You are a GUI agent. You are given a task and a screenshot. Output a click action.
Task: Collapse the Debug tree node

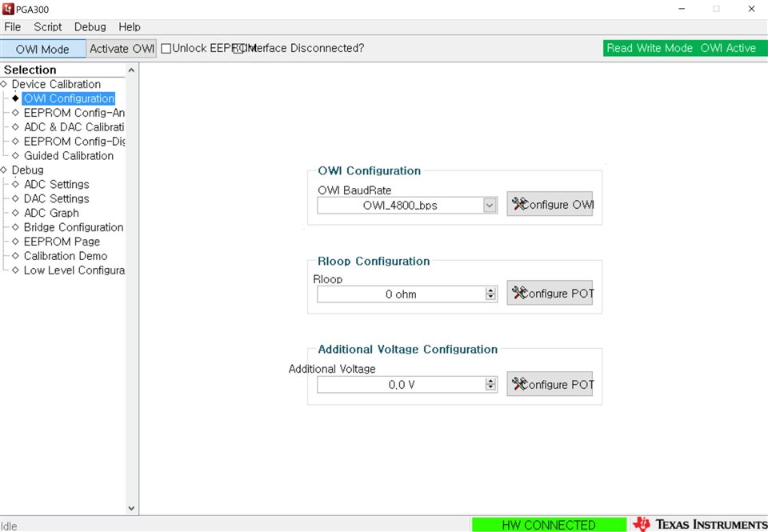(3, 170)
